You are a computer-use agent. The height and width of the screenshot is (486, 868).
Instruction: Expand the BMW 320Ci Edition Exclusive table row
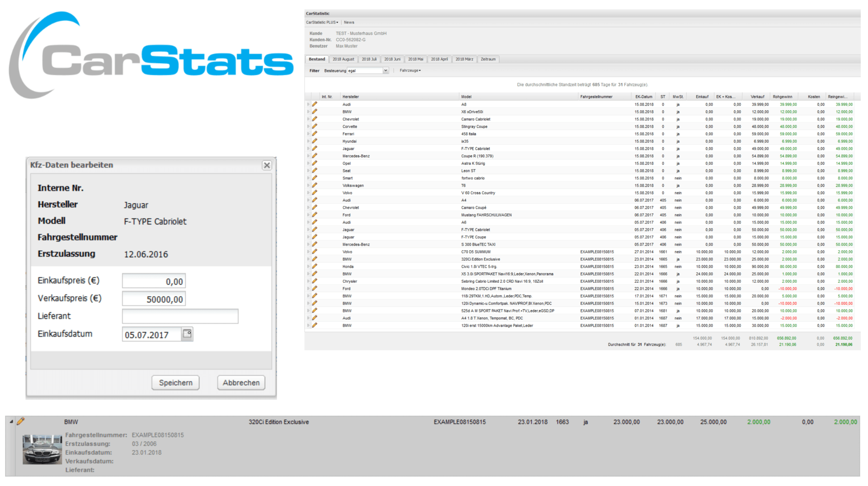pos(308,259)
